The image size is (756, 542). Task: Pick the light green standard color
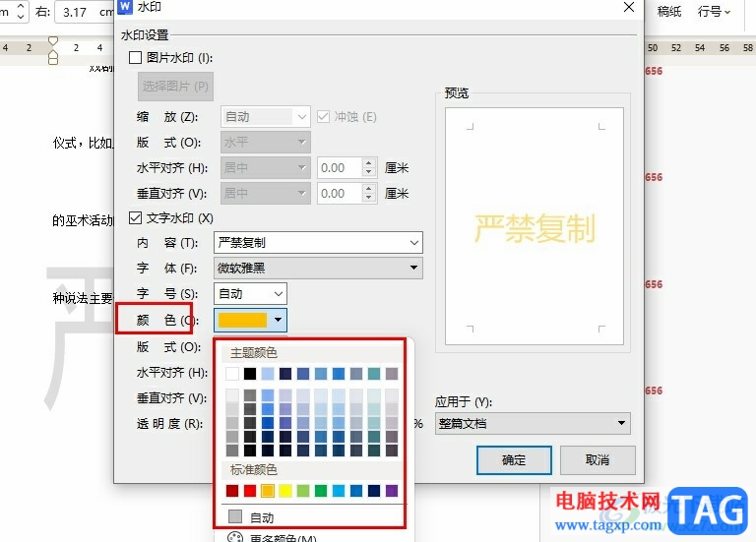303,491
